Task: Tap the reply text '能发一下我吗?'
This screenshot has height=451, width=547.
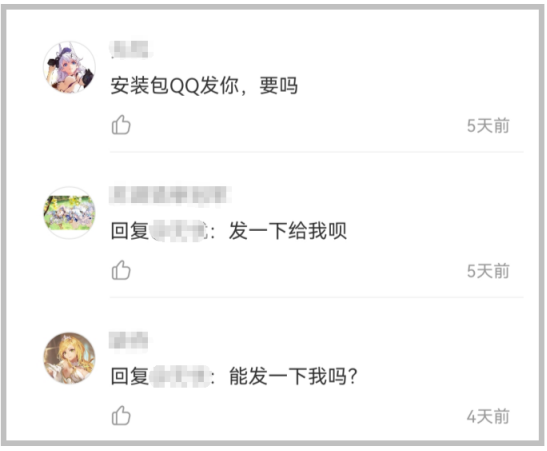Action: (x=293, y=376)
